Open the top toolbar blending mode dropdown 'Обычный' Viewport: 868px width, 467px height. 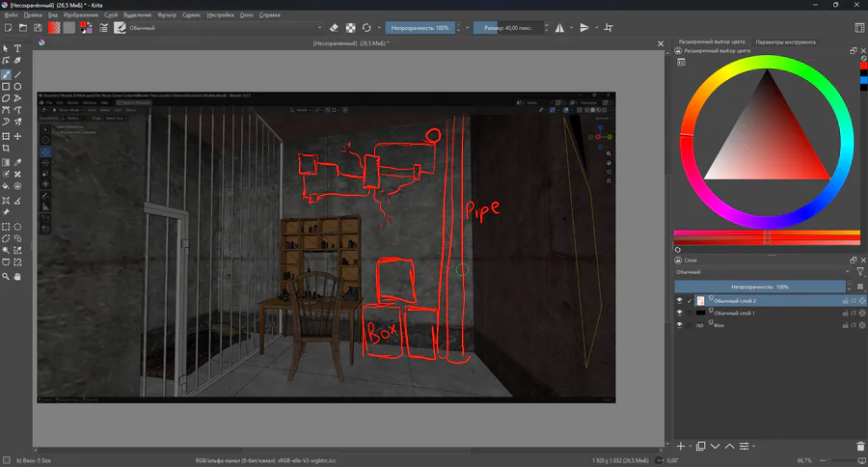coord(226,28)
